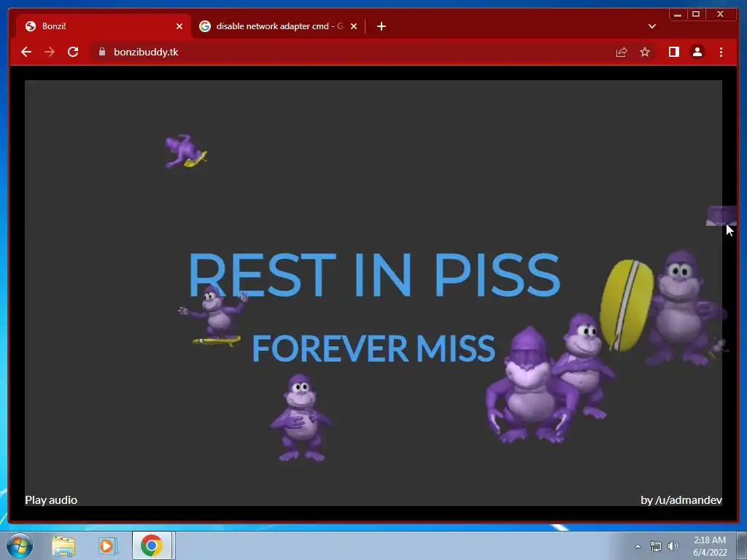Open the Chrome three-dot menu

tap(721, 52)
